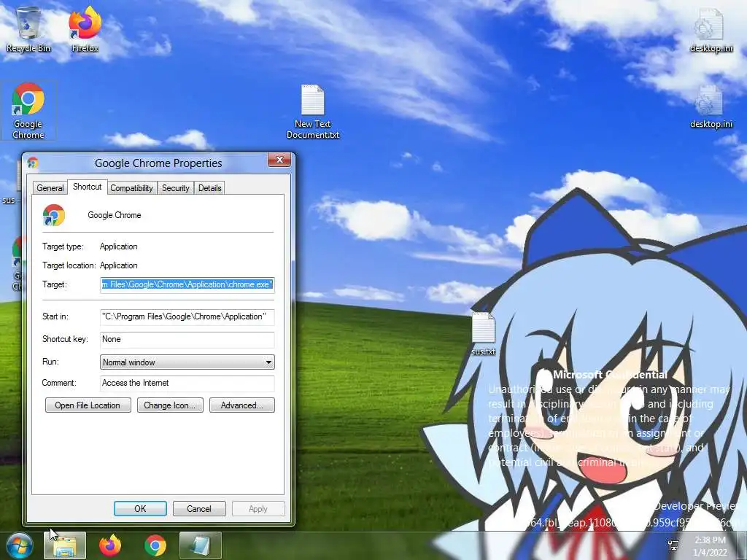
Task: Click the Target location Application value
Action: (119, 265)
